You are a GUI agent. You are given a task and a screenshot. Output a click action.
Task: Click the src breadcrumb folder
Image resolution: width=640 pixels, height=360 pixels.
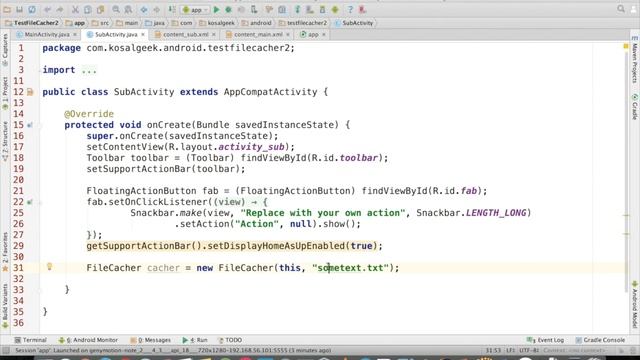tap(100, 23)
